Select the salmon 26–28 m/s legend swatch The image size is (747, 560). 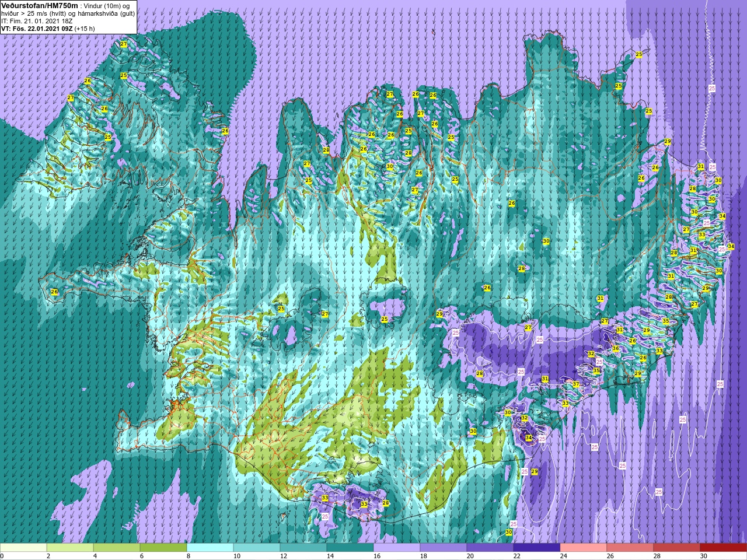pos(630,548)
